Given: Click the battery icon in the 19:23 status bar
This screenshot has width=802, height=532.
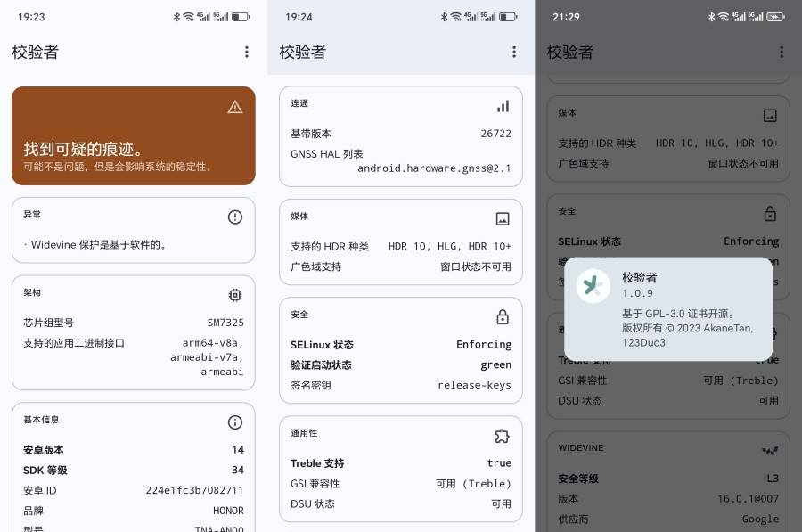Looking at the screenshot, I should [241, 17].
